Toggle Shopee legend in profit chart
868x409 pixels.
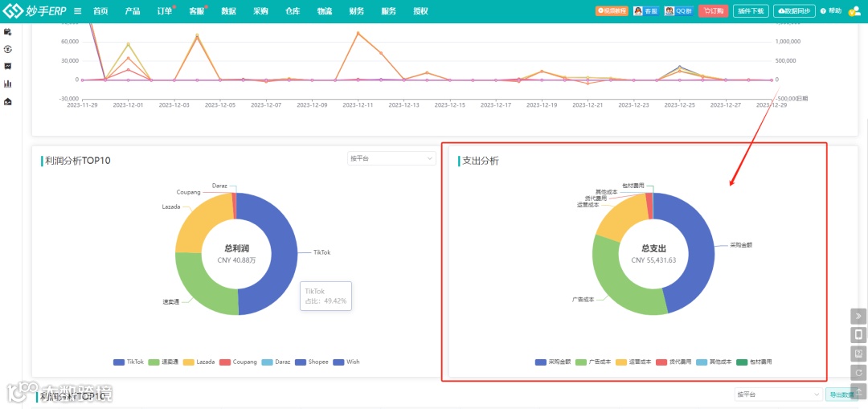(x=312, y=362)
